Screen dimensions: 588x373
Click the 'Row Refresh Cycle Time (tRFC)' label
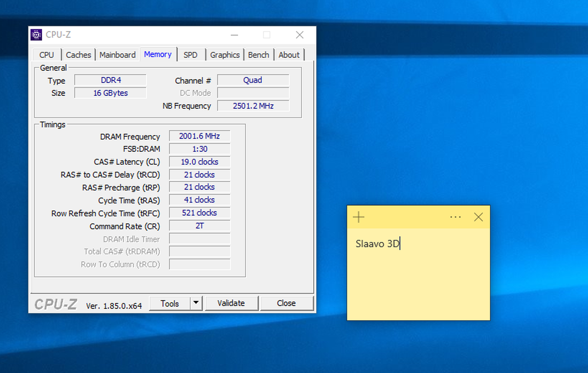click(x=106, y=213)
